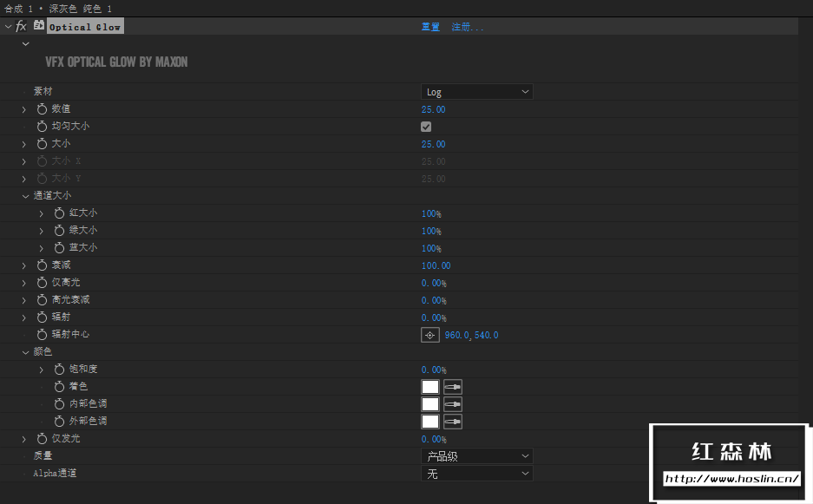Screen dimensions: 813x504
Task: Click the crosshair icon for 辐射中心
Action: click(429, 334)
